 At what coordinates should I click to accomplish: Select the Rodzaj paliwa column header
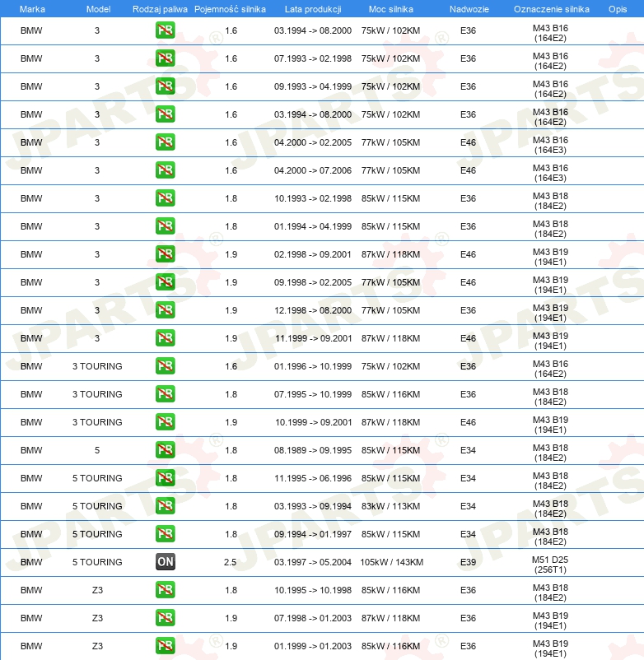(160, 9)
